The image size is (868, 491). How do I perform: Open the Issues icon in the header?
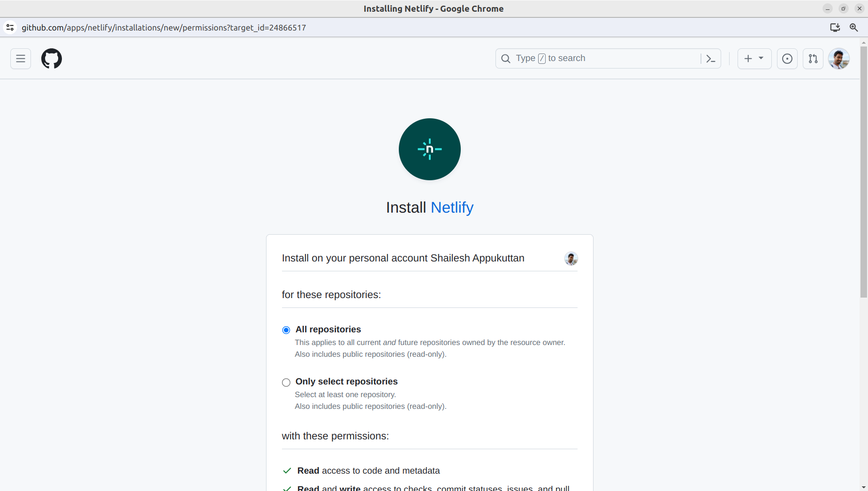click(x=787, y=58)
